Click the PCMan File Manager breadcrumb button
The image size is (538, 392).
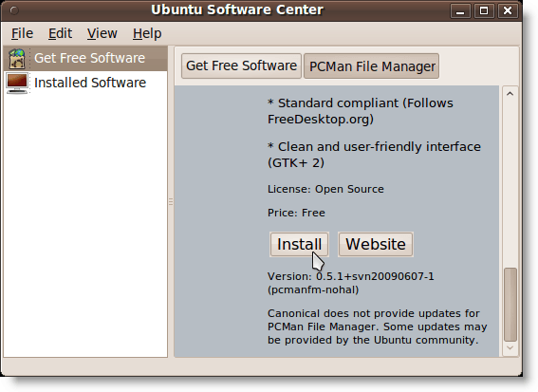coord(372,66)
